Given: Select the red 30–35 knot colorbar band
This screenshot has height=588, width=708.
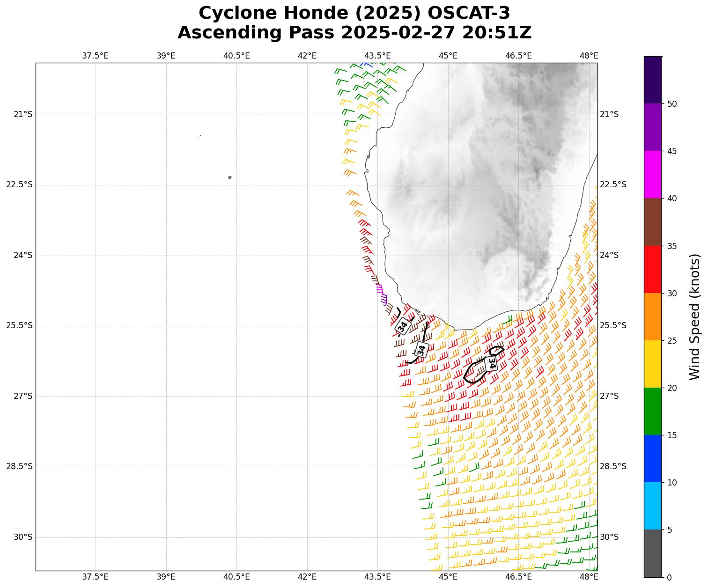Looking at the screenshot, I should (x=652, y=269).
